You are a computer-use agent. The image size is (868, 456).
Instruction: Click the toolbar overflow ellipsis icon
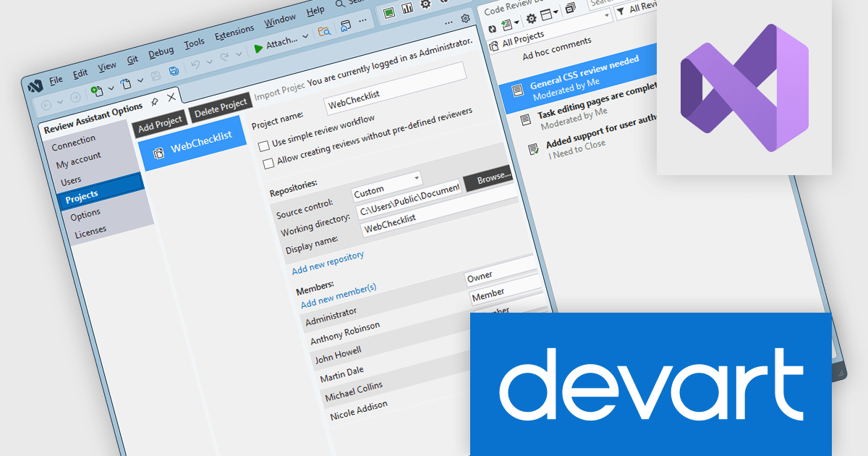coord(362,20)
